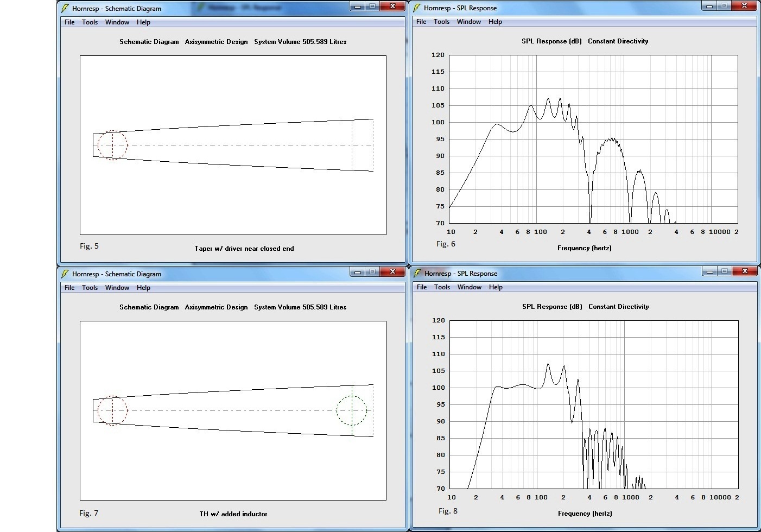Minimize the Fig. 7 Schematic Diagram window
761x532 pixels.
coord(357,272)
